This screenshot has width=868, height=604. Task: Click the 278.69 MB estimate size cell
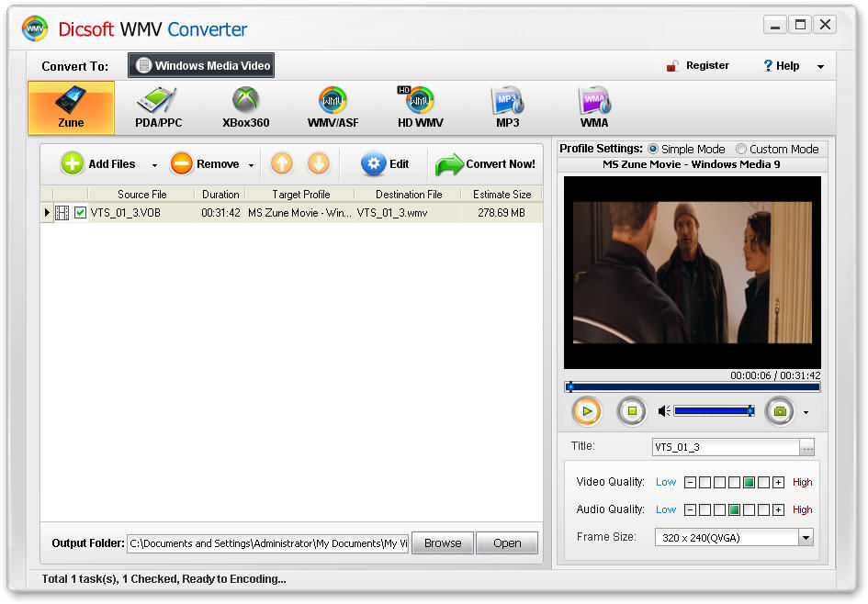[501, 212]
